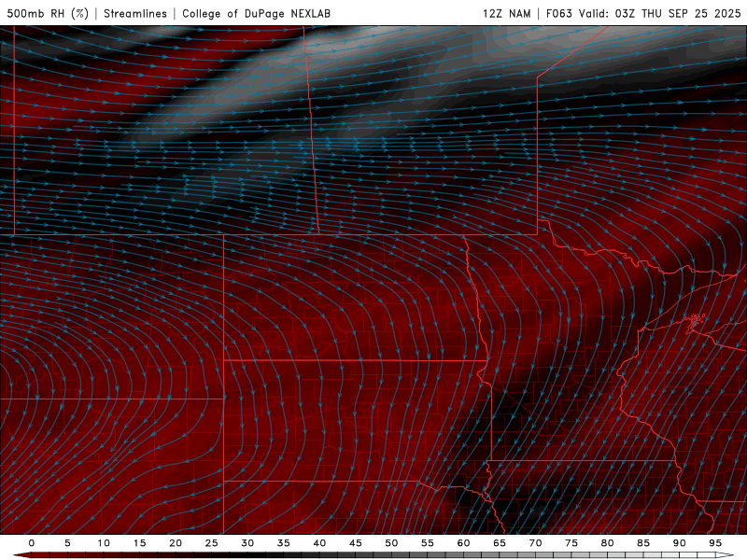Click the '25' tick label on the color bar

pyautogui.click(x=212, y=543)
